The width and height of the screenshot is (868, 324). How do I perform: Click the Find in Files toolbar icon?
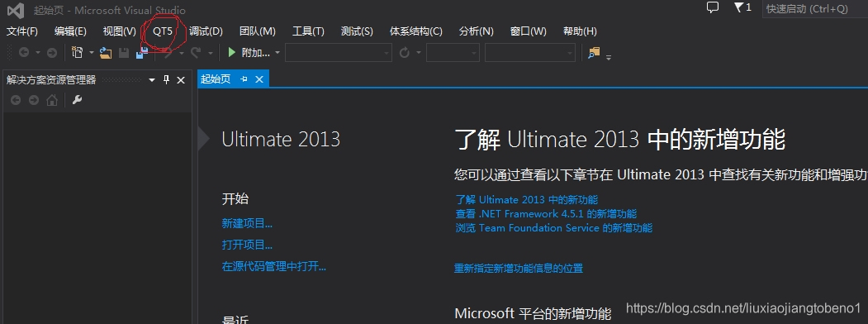pos(594,53)
